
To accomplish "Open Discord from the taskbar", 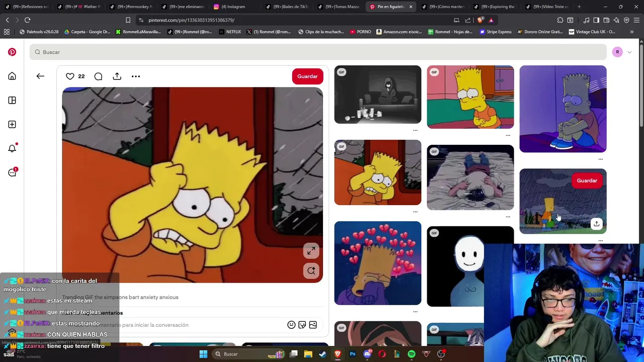I will pos(367,354).
